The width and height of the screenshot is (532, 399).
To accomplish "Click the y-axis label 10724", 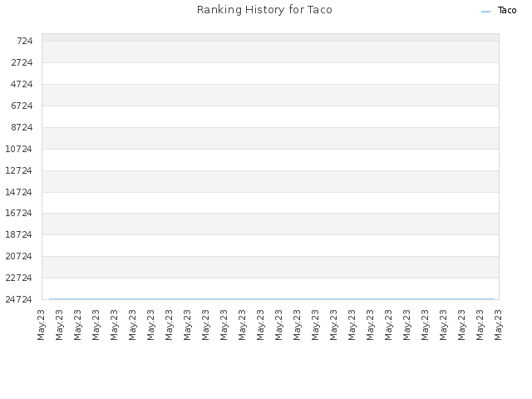I will click(18, 149).
